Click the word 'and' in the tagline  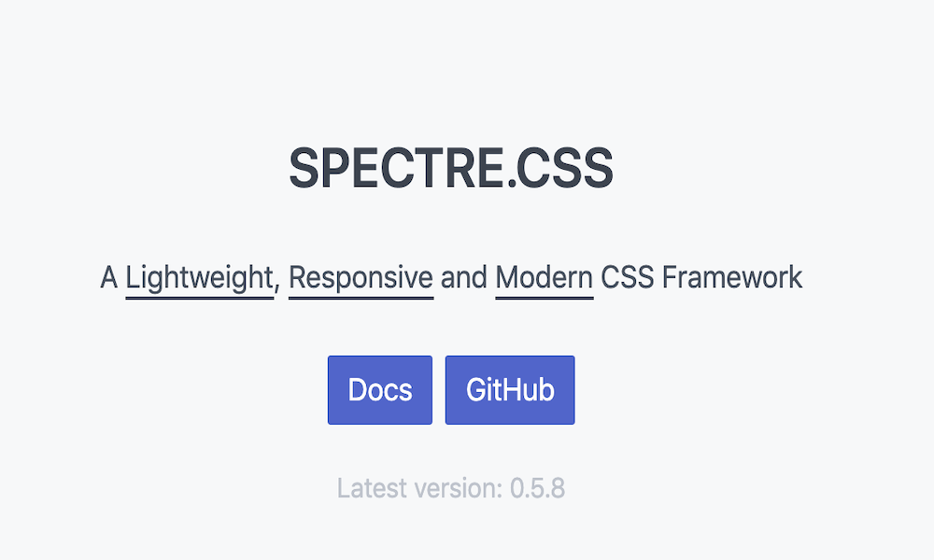(x=464, y=277)
